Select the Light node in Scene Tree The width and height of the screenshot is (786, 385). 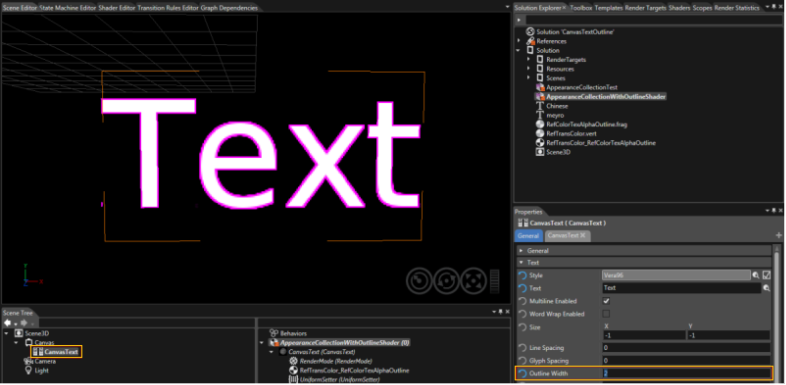pyautogui.click(x=36, y=370)
